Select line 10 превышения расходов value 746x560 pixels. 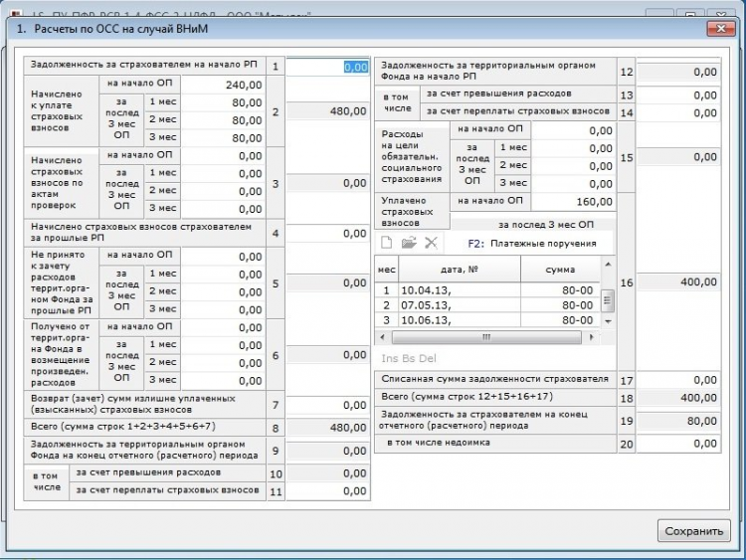coord(328,473)
